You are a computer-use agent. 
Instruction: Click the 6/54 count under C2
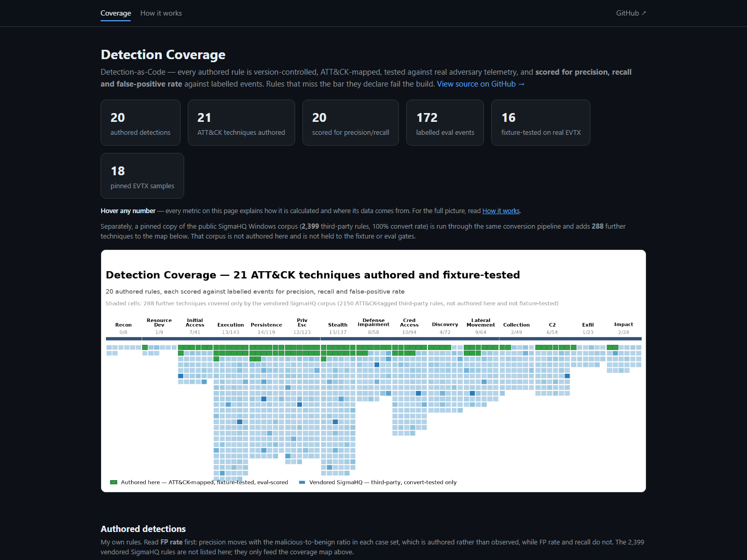[552, 332]
